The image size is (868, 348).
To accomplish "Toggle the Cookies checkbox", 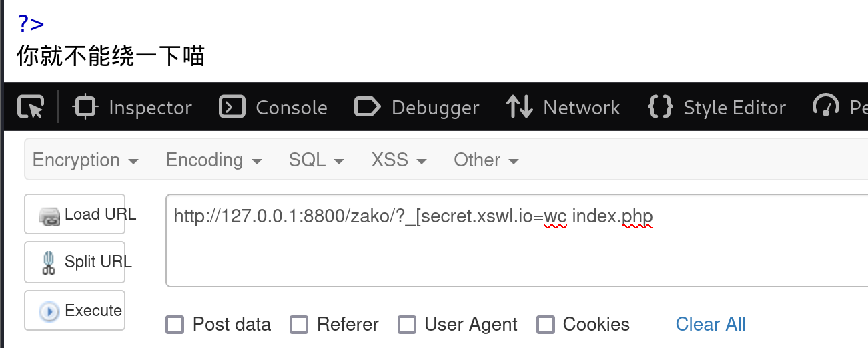I will tap(546, 325).
